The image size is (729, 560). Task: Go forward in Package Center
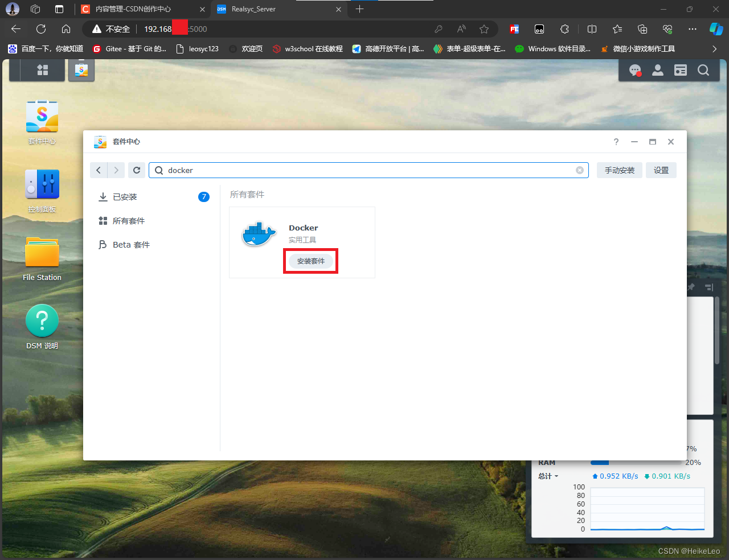pos(116,170)
